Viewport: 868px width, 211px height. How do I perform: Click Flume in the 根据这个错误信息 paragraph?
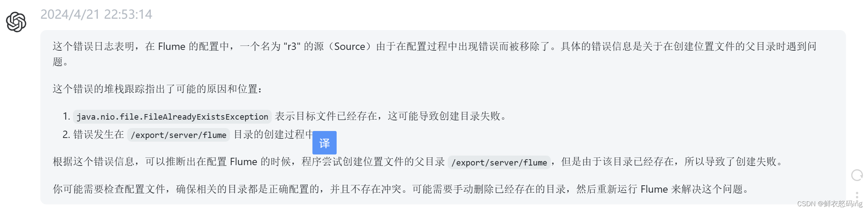coord(243,162)
